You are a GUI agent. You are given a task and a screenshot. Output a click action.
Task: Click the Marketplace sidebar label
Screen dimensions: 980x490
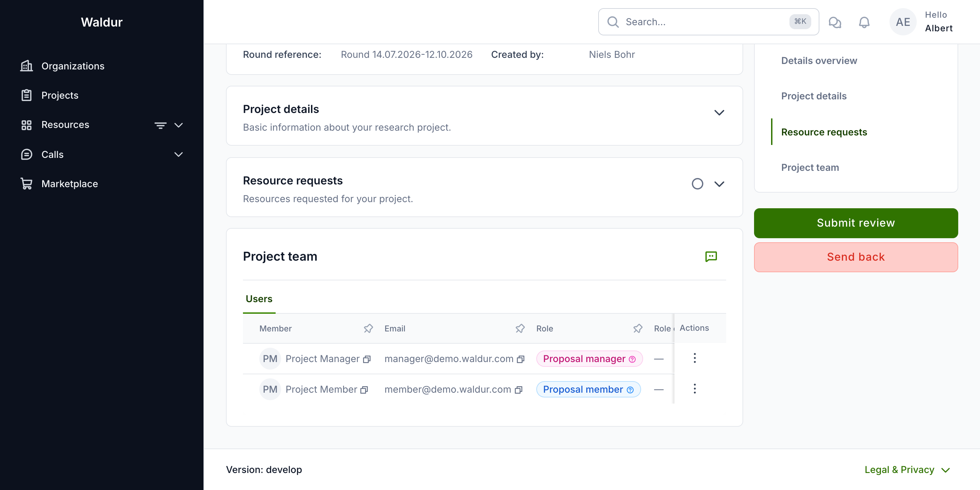click(70, 184)
